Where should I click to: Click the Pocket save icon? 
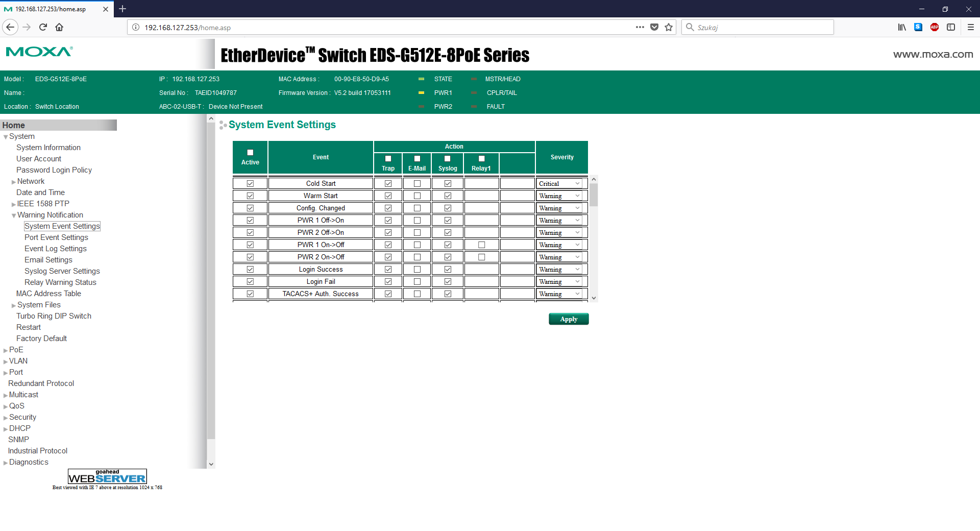[x=654, y=27]
